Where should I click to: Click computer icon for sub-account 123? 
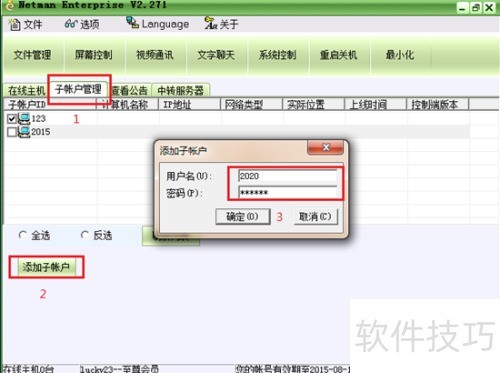pyautogui.click(x=24, y=118)
